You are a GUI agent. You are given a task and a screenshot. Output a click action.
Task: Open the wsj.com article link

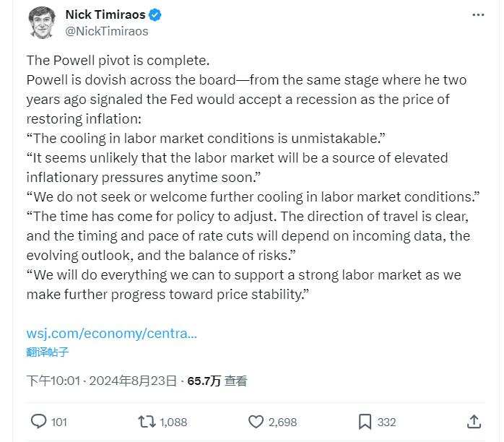(x=112, y=334)
